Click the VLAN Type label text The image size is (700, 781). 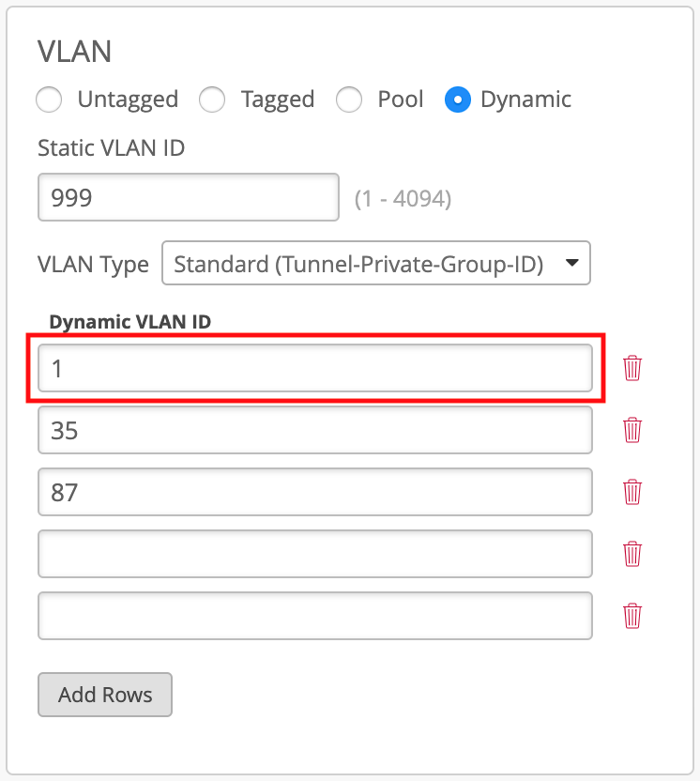[x=93, y=265]
